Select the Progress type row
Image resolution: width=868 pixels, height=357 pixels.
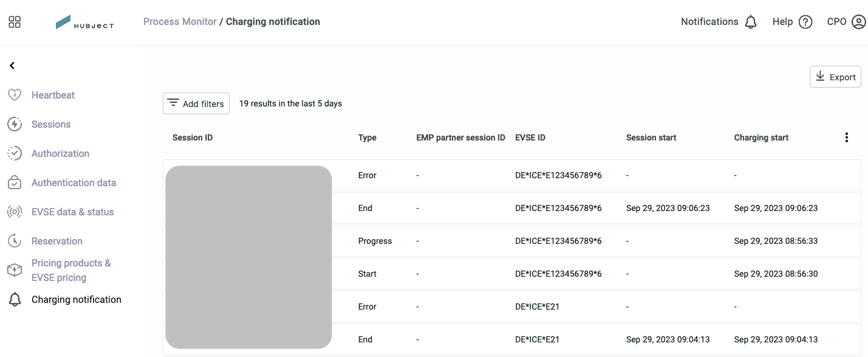click(x=512, y=241)
